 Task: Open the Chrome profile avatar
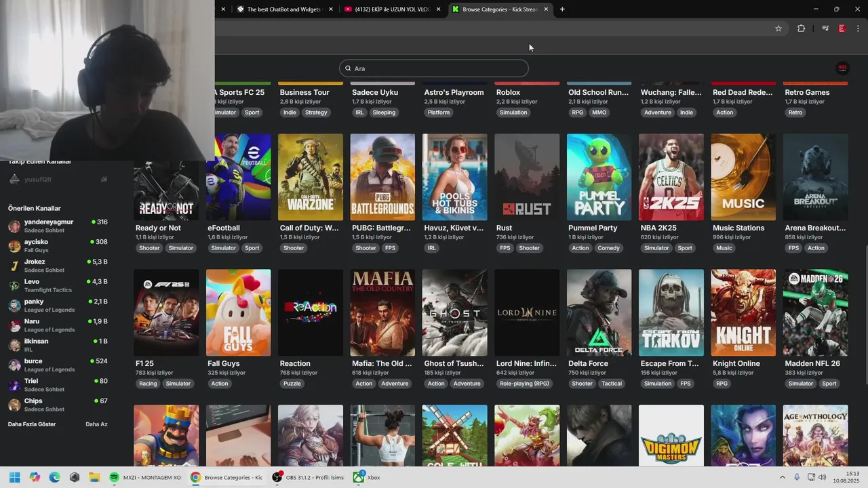click(842, 28)
